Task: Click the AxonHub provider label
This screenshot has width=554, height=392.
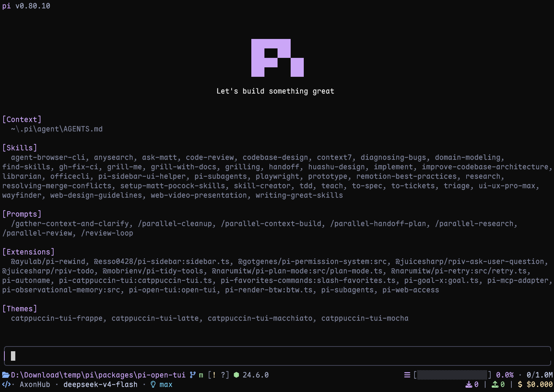Action: click(x=35, y=384)
